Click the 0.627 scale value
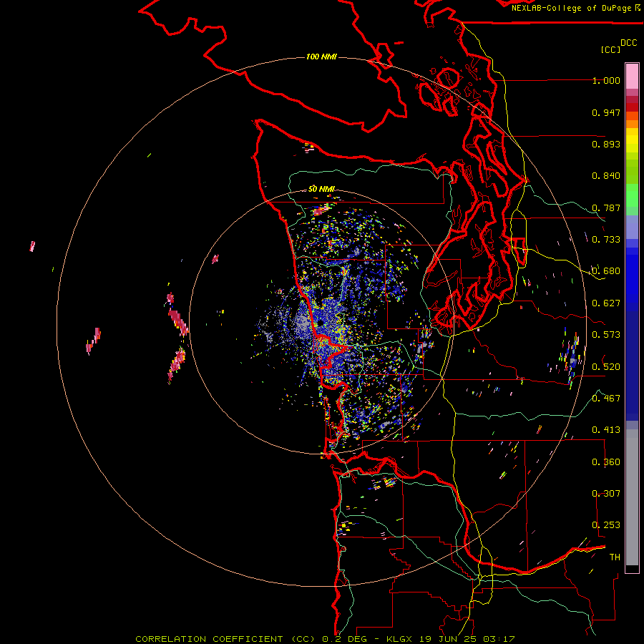The width and height of the screenshot is (644, 644). [x=606, y=303]
